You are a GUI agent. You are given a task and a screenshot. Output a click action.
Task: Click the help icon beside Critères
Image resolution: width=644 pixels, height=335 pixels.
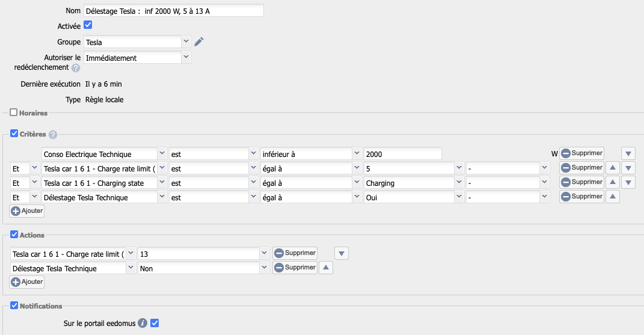pos(53,135)
